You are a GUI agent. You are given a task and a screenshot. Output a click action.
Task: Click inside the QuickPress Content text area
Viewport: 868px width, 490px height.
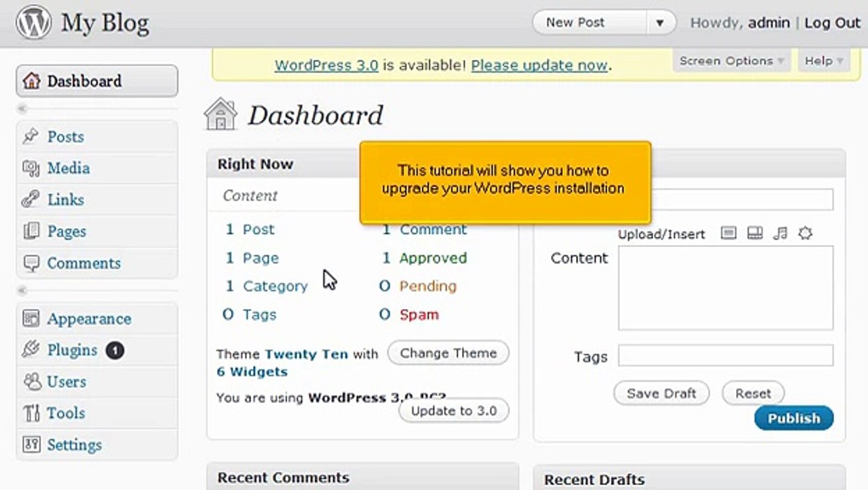click(x=726, y=288)
